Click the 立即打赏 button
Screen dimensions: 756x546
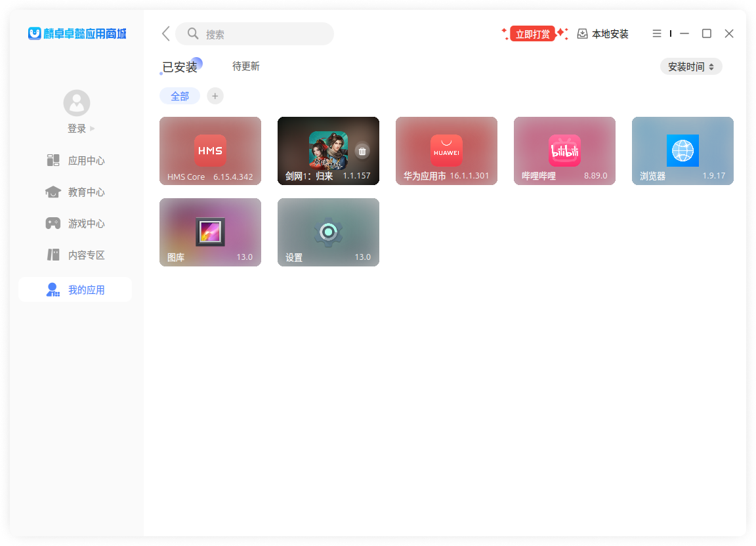coord(532,34)
